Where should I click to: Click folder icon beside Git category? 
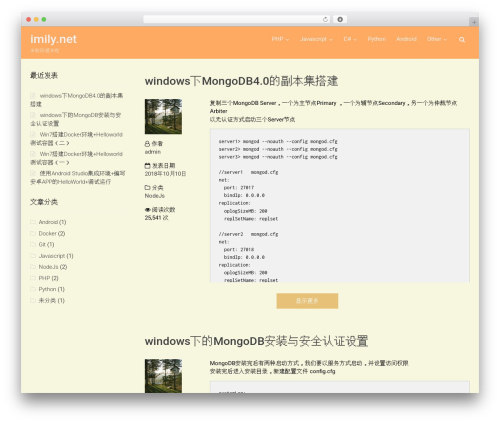pos(33,244)
